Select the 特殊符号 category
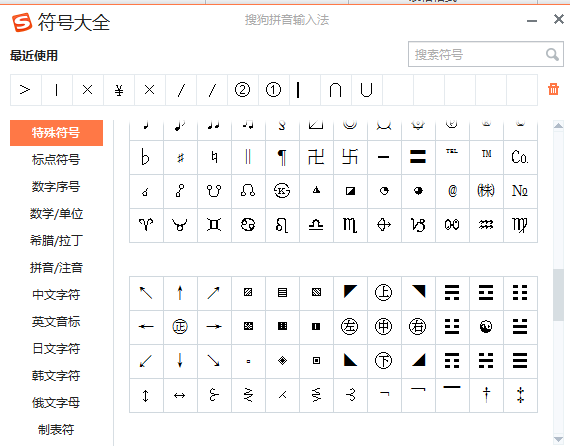570x446 pixels. point(56,133)
